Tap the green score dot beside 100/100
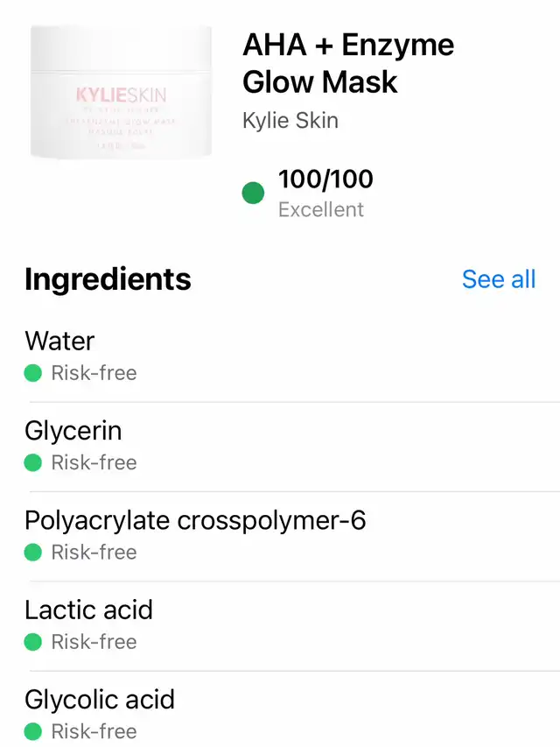The width and height of the screenshot is (560, 747). tap(253, 193)
